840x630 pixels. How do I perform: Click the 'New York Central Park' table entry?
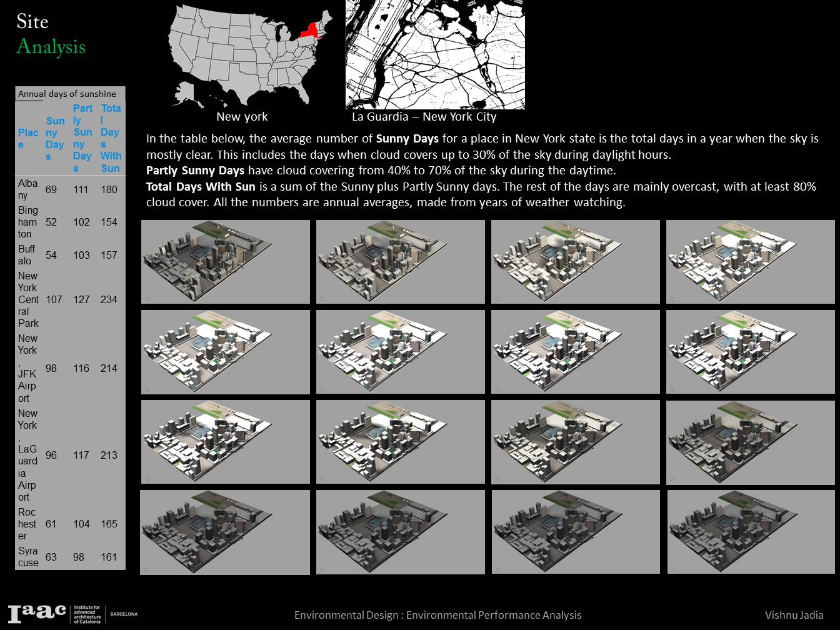tap(29, 299)
